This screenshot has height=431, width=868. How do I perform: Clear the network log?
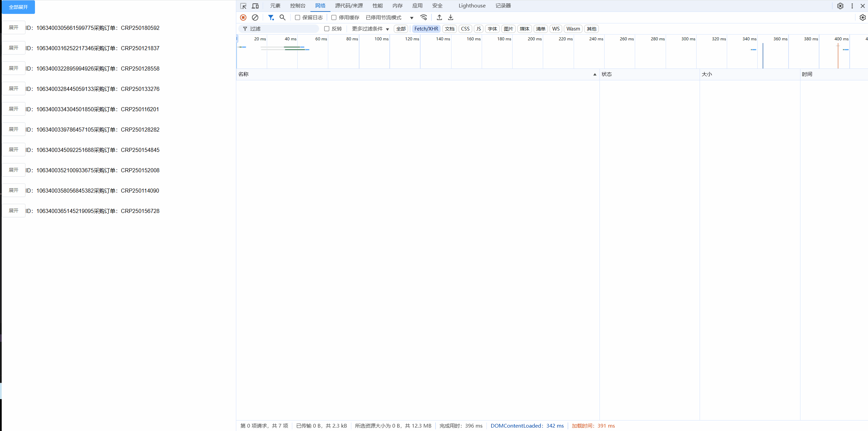pos(255,17)
